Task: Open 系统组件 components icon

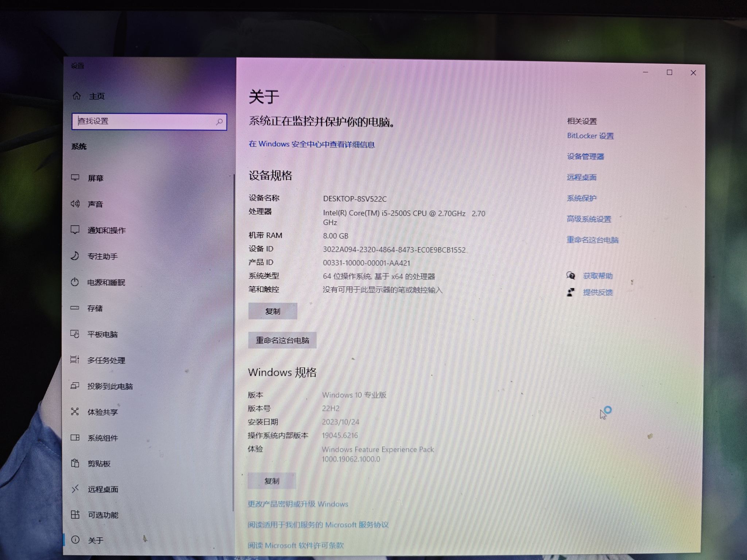Action: (75, 437)
